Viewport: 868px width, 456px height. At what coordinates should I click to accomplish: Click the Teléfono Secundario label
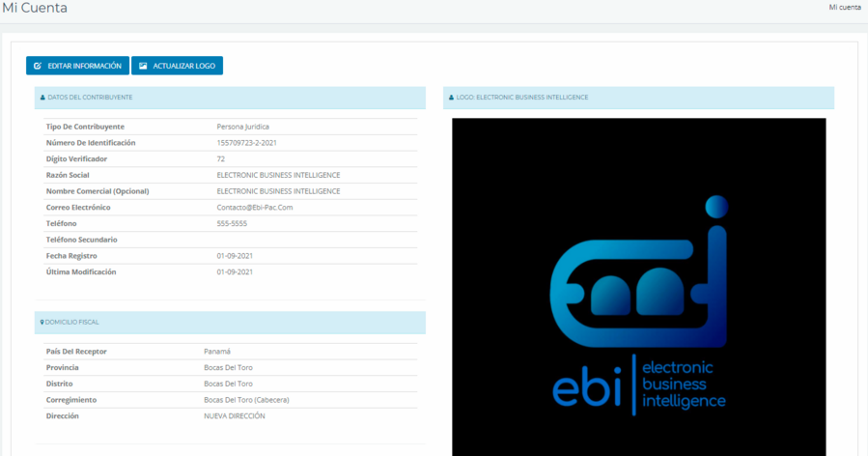click(81, 240)
